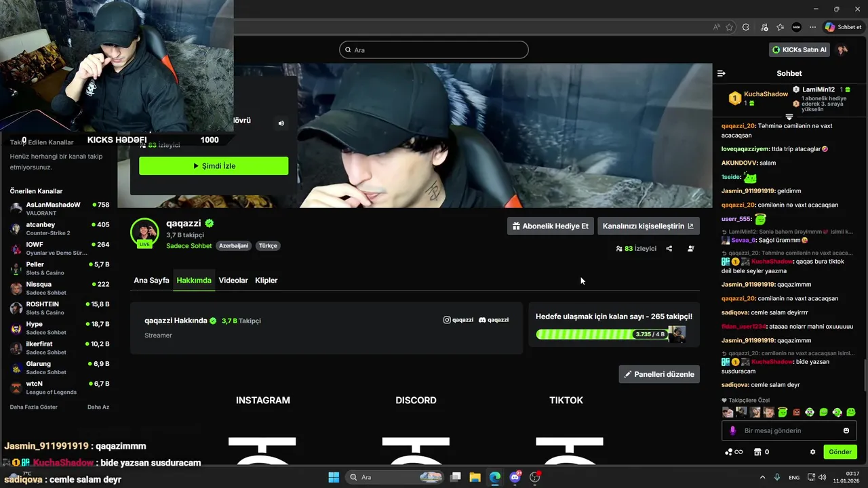Open Edge browser on taskbar
This screenshot has width=868, height=488.
click(495, 477)
